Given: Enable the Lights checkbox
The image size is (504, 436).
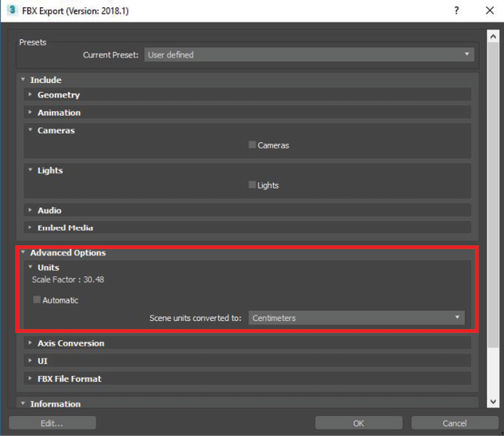Looking at the screenshot, I should coord(252,184).
